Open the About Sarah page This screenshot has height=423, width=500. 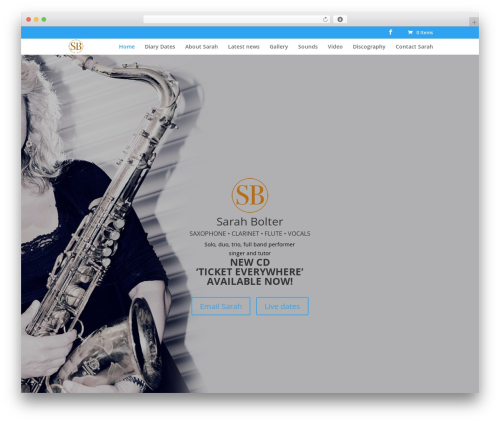201,47
